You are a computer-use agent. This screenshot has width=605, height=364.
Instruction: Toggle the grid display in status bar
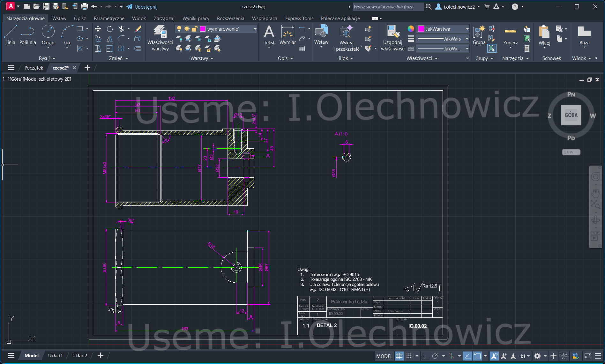[x=399, y=356]
